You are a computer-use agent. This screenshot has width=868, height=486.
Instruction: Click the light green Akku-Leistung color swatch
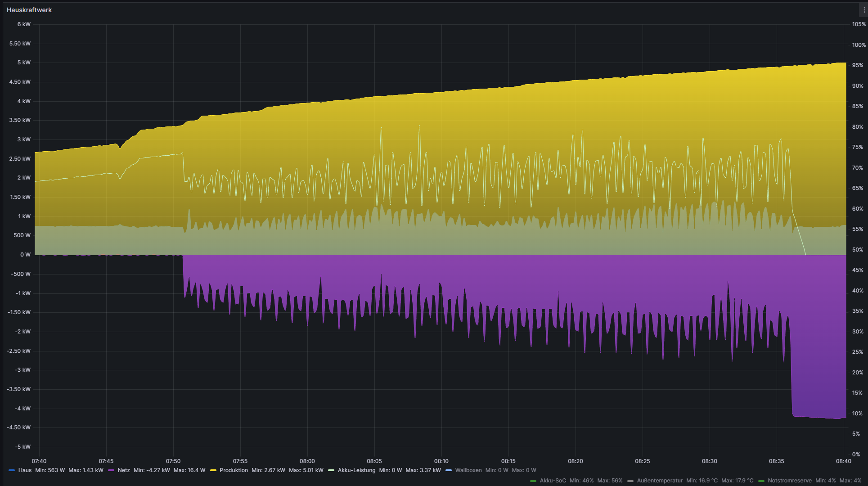(x=331, y=470)
